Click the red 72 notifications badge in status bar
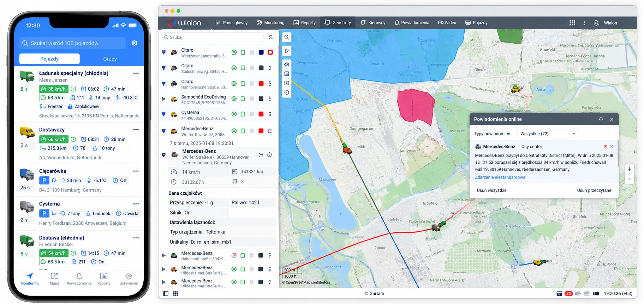This screenshot has width=644, height=304. pos(568,293)
